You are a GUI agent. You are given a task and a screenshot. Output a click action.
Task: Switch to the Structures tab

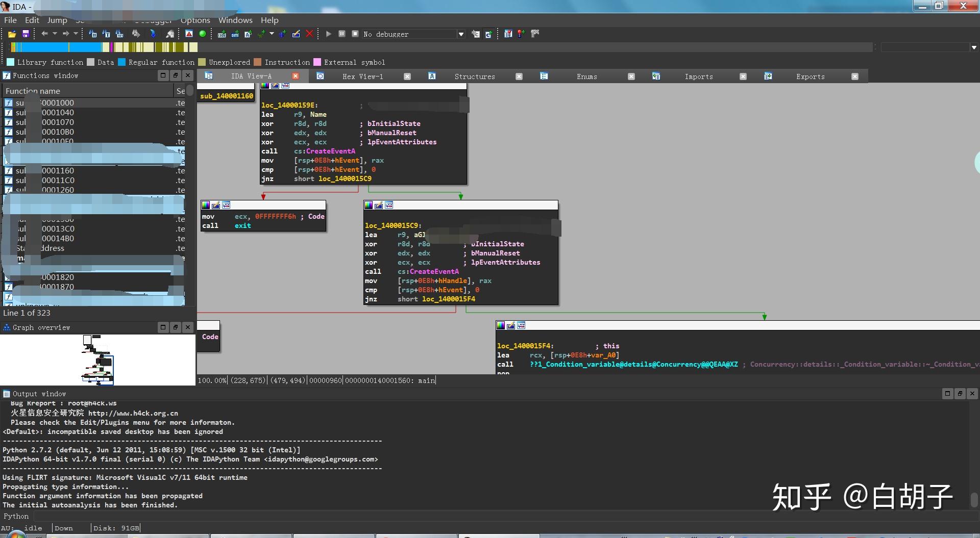tap(475, 76)
